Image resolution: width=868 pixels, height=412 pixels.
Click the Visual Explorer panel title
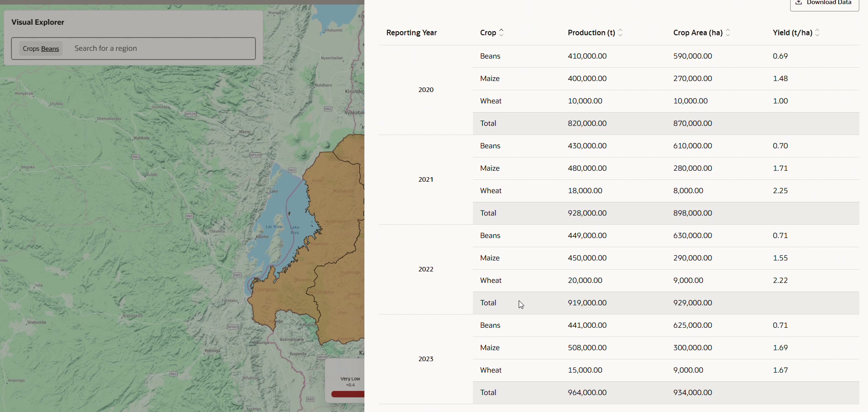pos(38,22)
